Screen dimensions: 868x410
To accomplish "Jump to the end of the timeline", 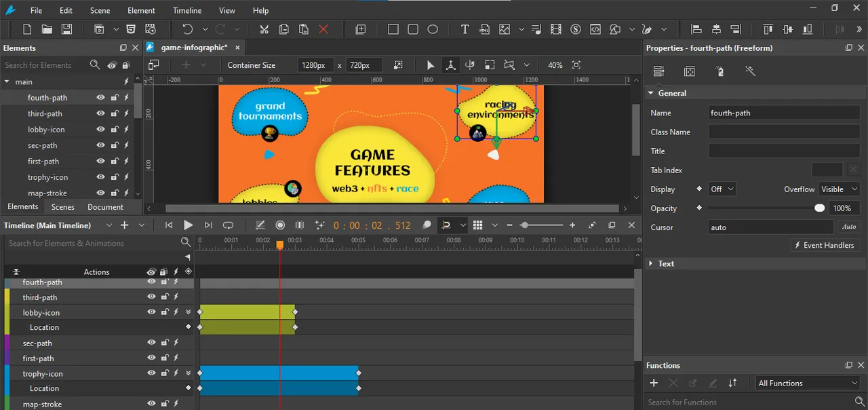I will (208, 225).
